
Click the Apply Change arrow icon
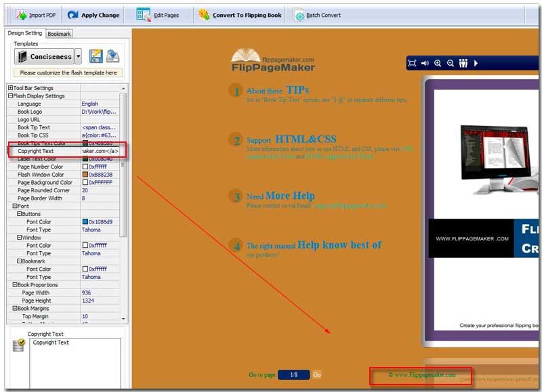[73, 15]
